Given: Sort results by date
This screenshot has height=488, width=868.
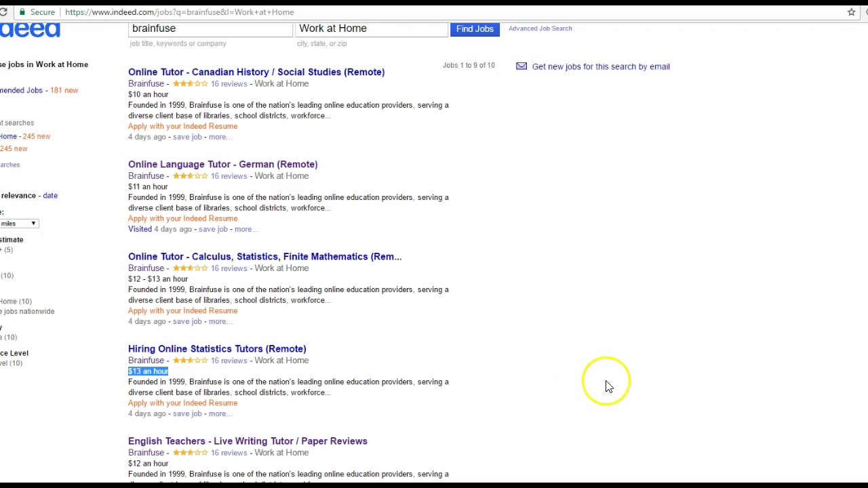Looking at the screenshot, I should point(50,195).
